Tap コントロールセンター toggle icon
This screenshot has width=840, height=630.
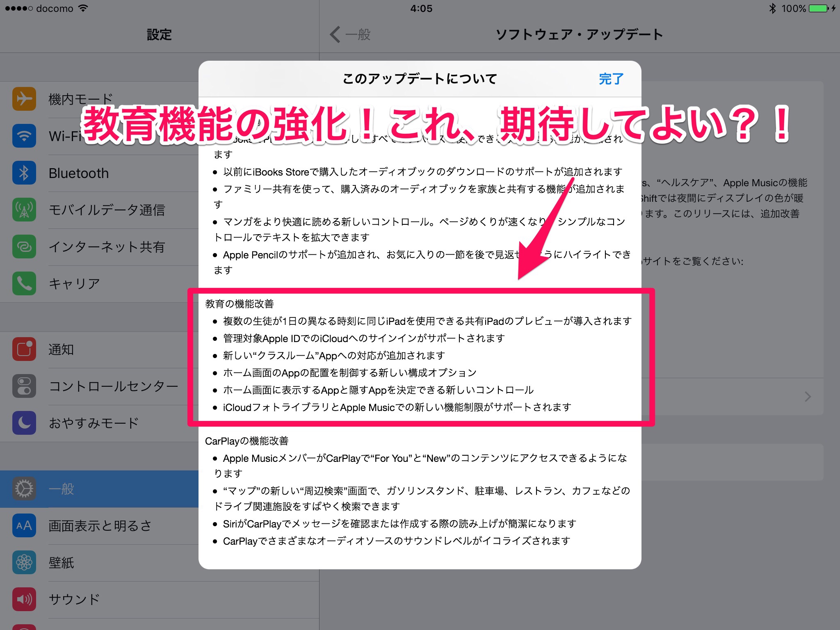point(24,386)
